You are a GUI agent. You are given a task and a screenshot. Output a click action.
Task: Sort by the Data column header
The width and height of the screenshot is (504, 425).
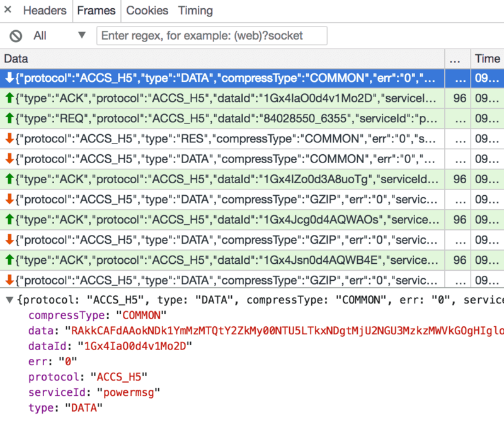coord(222,59)
